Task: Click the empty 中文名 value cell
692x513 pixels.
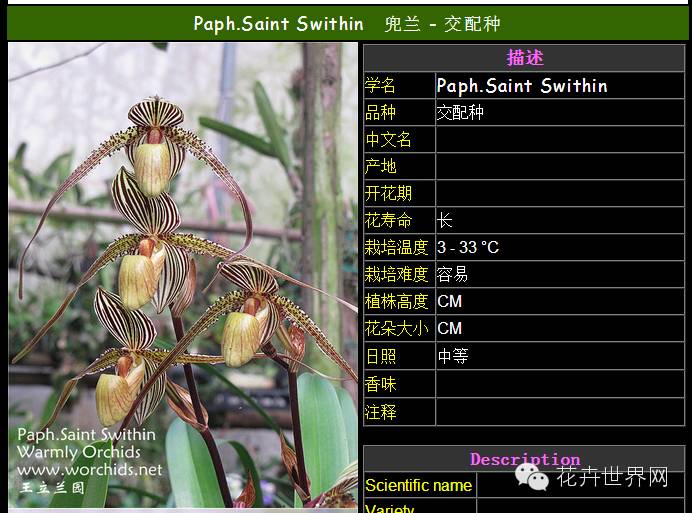Action: pyautogui.click(x=560, y=140)
